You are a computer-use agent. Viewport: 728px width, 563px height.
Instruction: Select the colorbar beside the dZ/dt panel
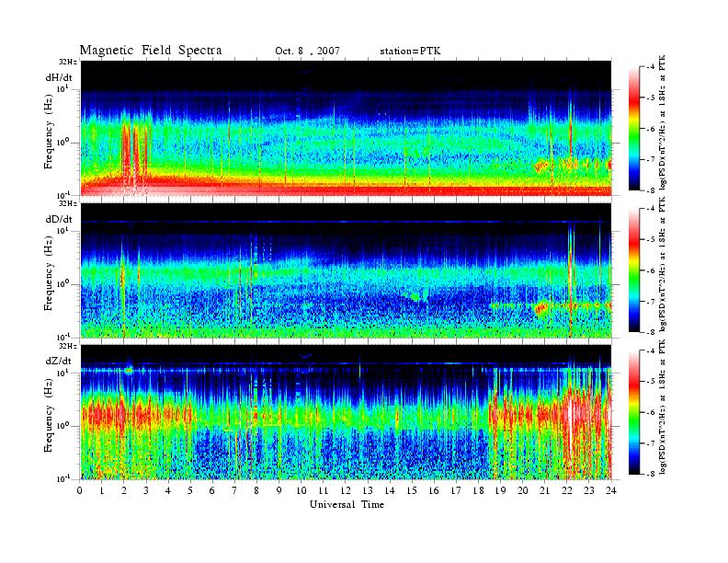pyautogui.click(x=634, y=412)
